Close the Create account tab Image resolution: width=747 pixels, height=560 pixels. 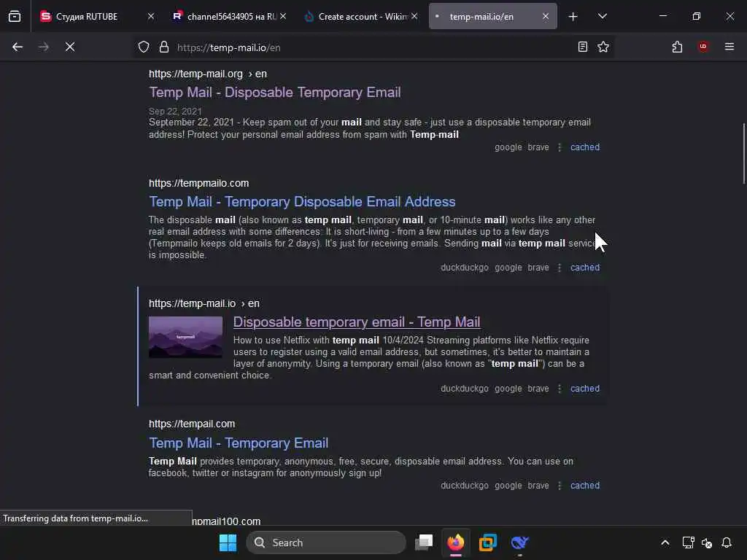414,16
